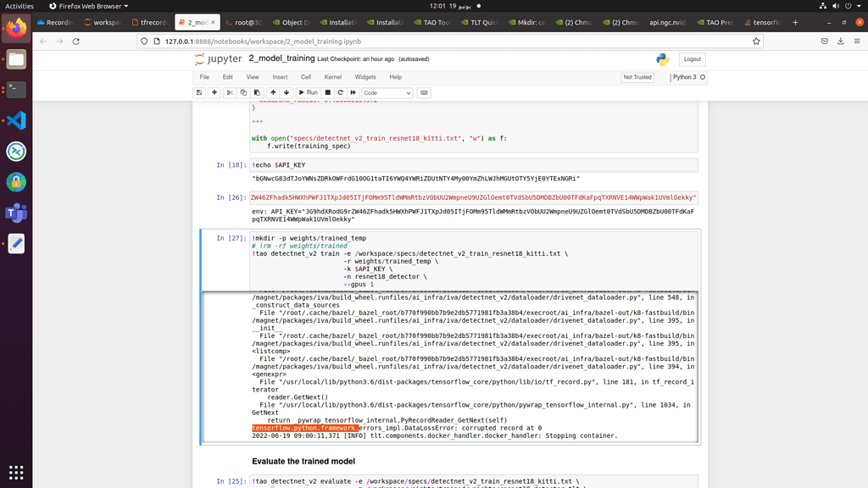Interrupt the kernel with the stop icon
This screenshot has height=488, width=868.
(328, 92)
